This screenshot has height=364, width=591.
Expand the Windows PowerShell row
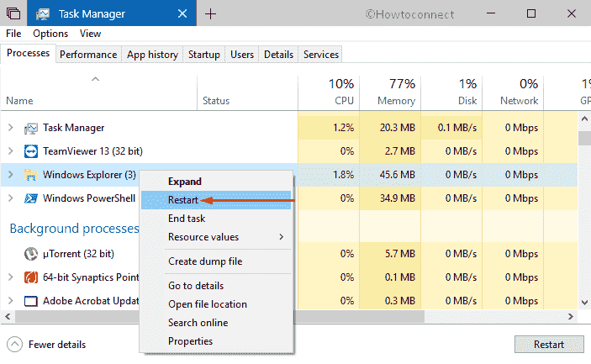point(11,198)
